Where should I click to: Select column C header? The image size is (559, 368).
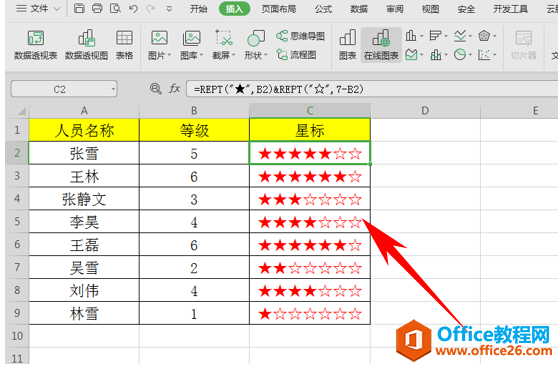[310, 111]
